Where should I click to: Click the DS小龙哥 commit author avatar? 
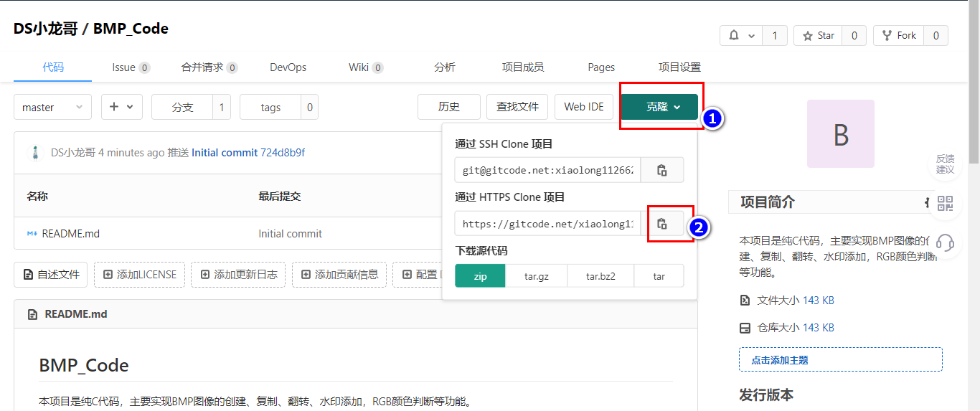tap(35, 153)
